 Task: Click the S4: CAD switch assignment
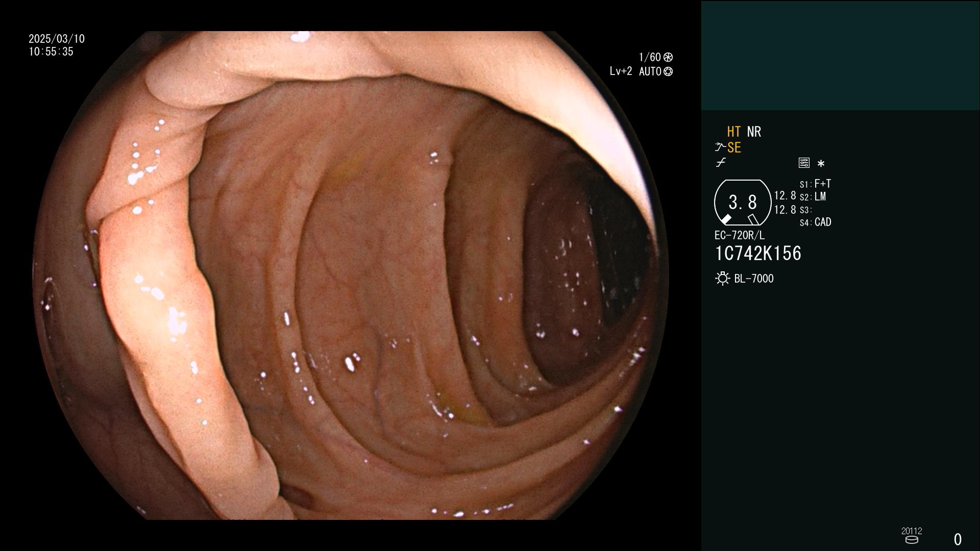[x=816, y=222]
